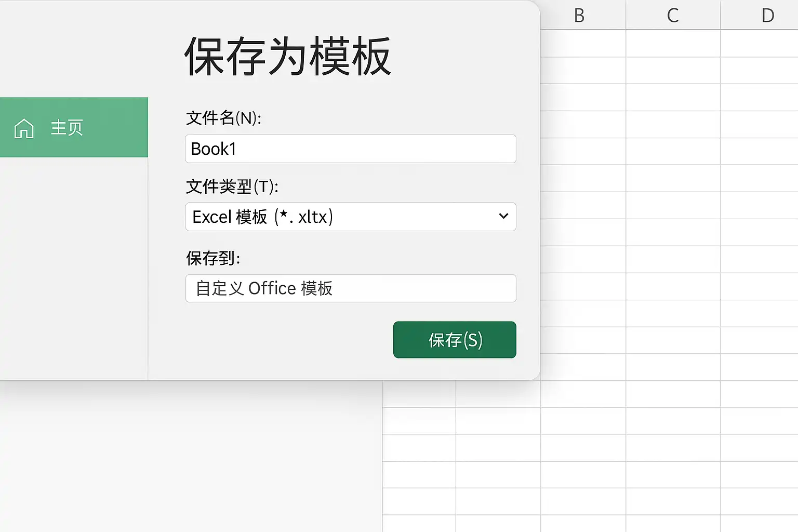798x532 pixels.
Task: Select column C header
Action: point(673,15)
